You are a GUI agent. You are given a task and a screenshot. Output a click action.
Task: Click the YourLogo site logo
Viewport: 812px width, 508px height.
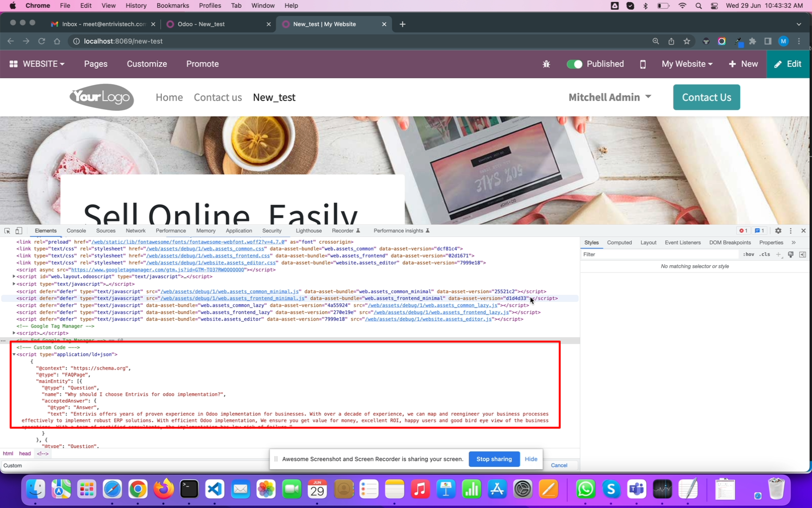click(x=101, y=97)
